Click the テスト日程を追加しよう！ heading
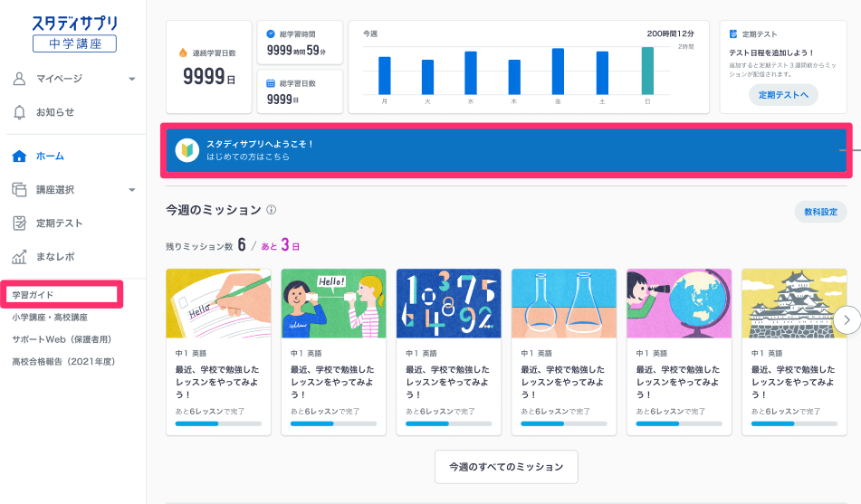 pyautogui.click(x=771, y=52)
